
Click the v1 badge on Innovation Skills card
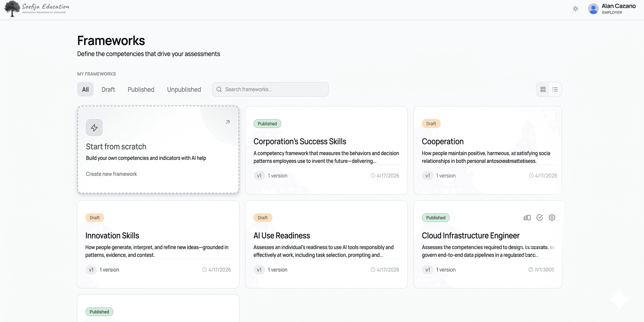click(91, 270)
